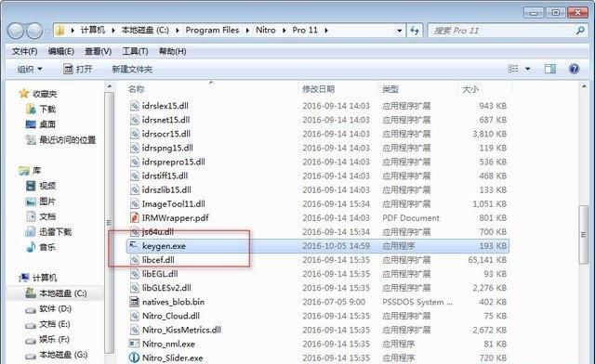Open the 工具(T) menu

click(135, 51)
